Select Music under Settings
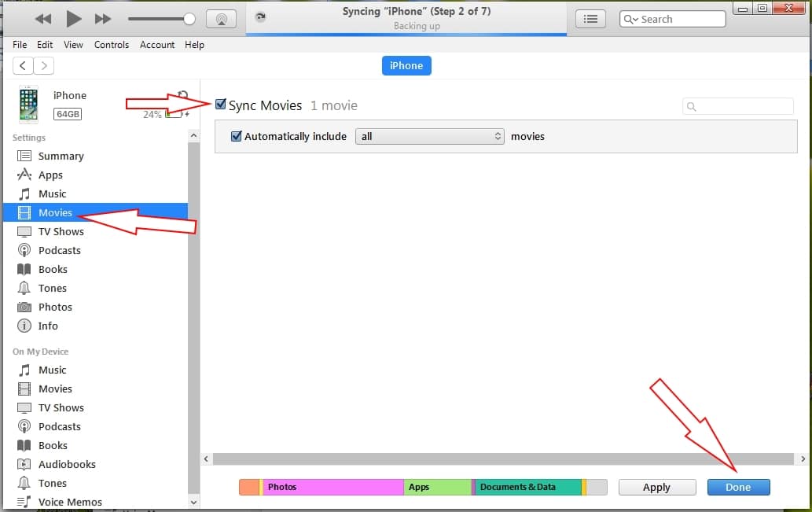 pyautogui.click(x=96, y=193)
